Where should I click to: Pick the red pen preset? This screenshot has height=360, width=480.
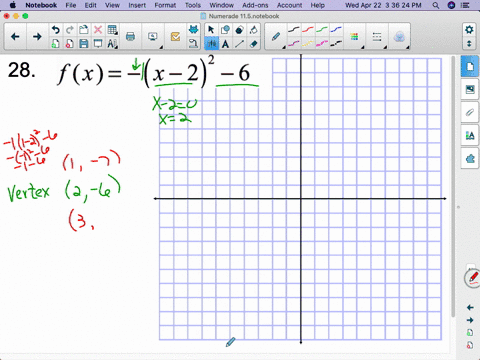tap(308, 30)
